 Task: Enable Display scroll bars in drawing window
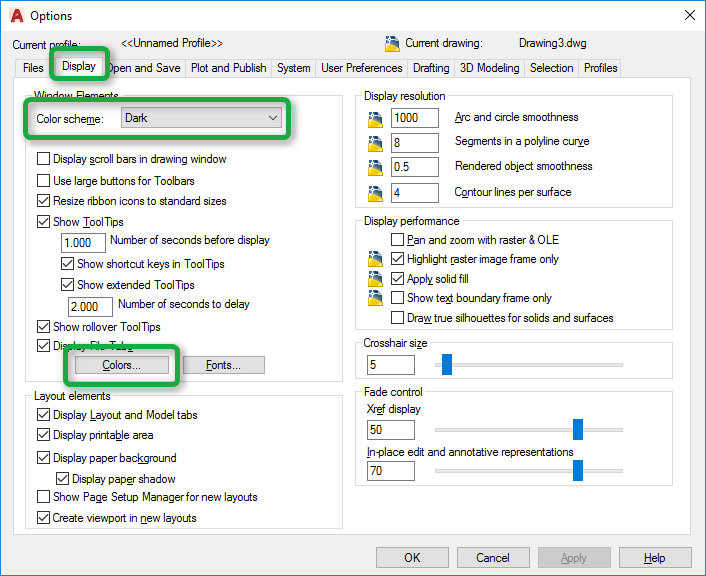(x=43, y=159)
